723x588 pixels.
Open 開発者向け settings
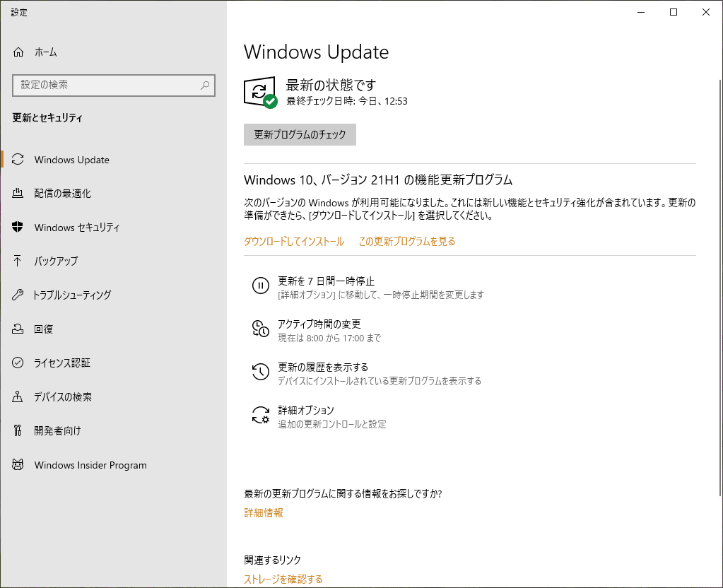point(113,430)
